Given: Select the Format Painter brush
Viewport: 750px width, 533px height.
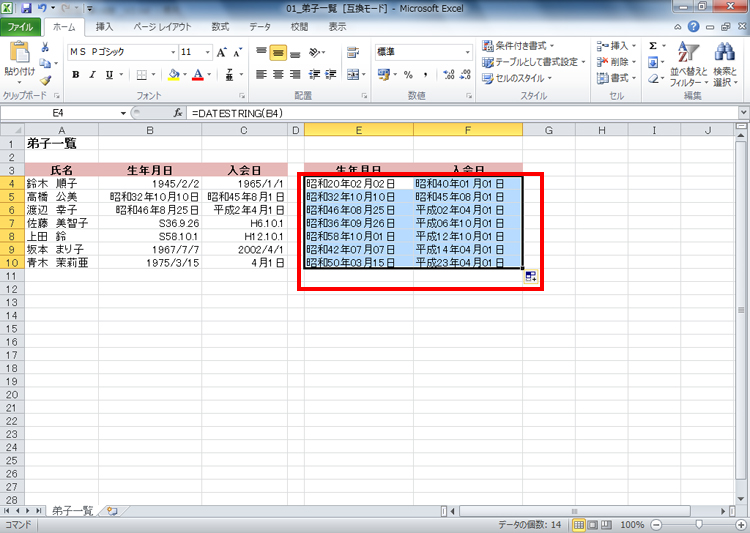Looking at the screenshot, I should 45,80.
